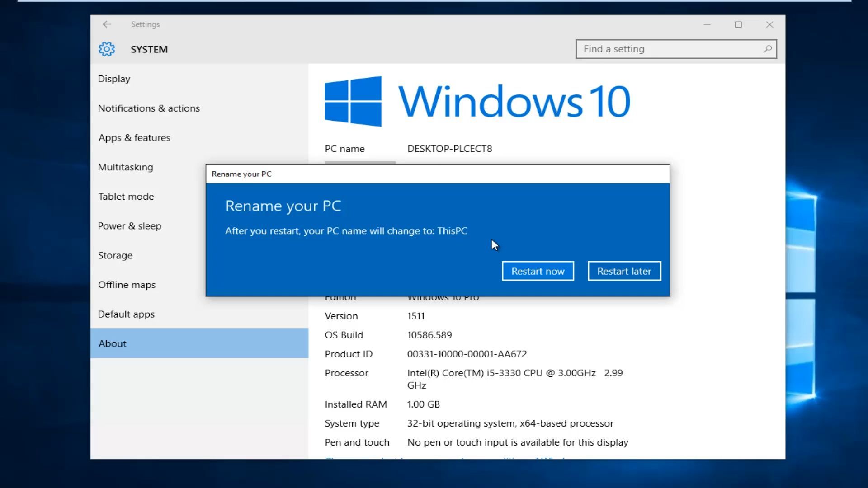This screenshot has height=488, width=868.
Task: Click the System gear icon
Action: click(107, 49)
